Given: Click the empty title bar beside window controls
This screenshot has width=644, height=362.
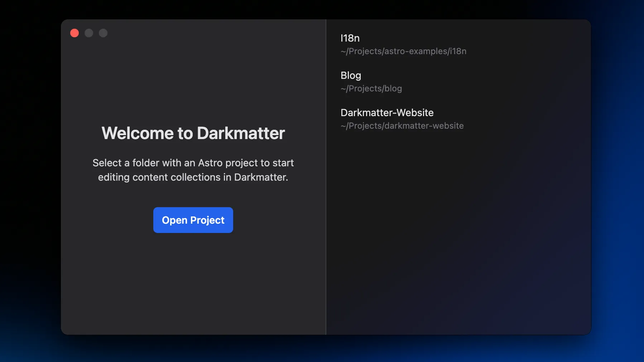Looking at the screenshot, I should coord(215,33).
